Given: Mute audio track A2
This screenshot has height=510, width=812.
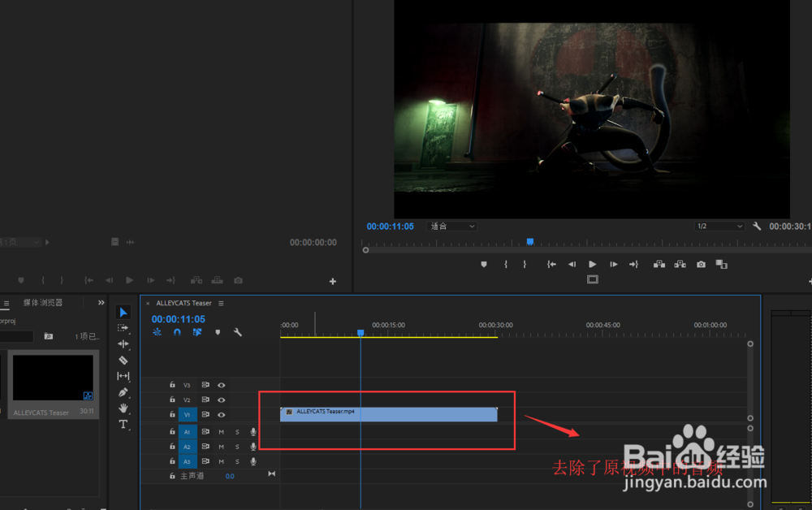Looking at the screenshot, I should (221, 447).
